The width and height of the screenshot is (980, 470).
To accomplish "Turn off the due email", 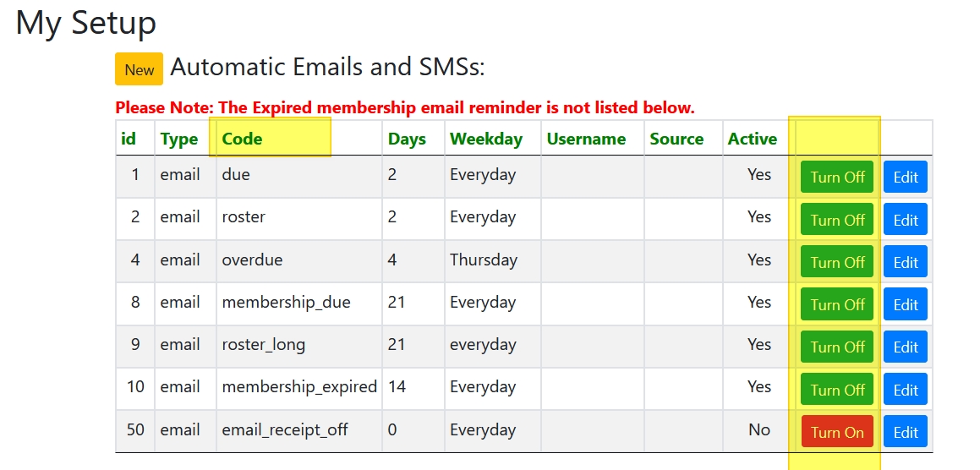I will 837,177.
